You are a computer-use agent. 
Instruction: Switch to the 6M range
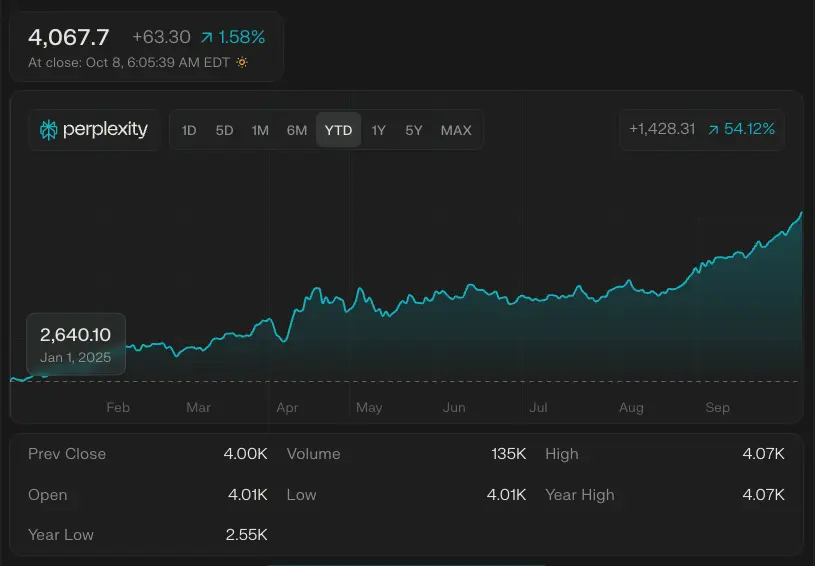coord(297,130)
